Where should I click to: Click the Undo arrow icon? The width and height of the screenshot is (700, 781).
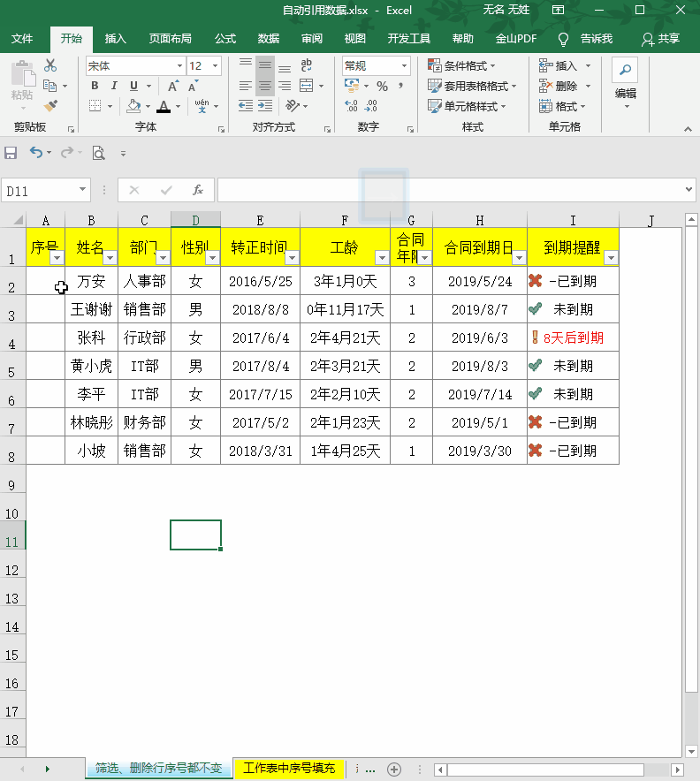pos(36,152)
